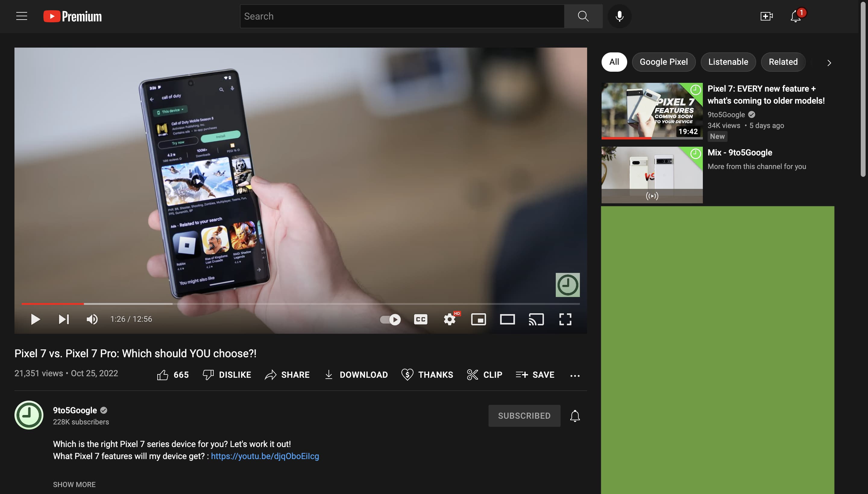Click the SUBSCRIBED button
This screenshot has width=868, height=494.
point(524,416)
